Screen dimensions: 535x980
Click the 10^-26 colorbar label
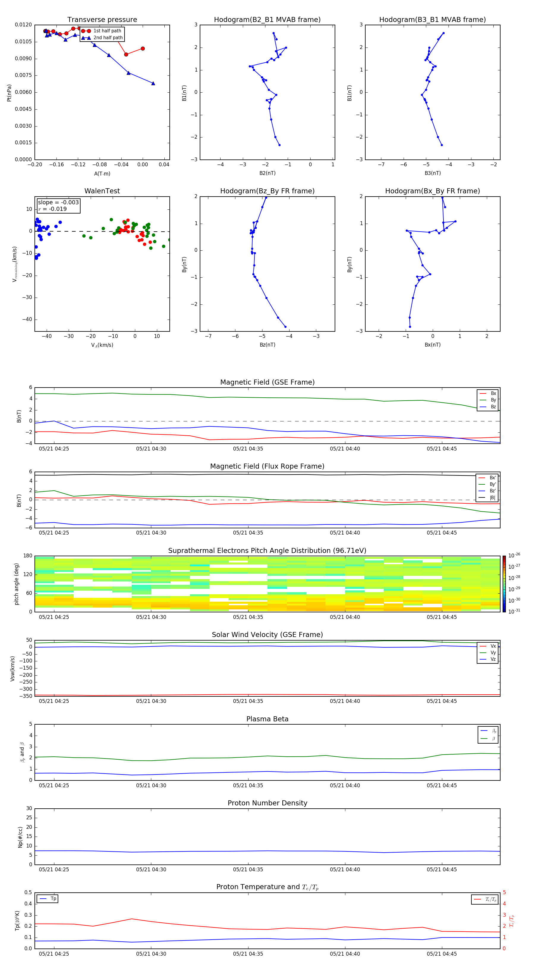point(514,555)
